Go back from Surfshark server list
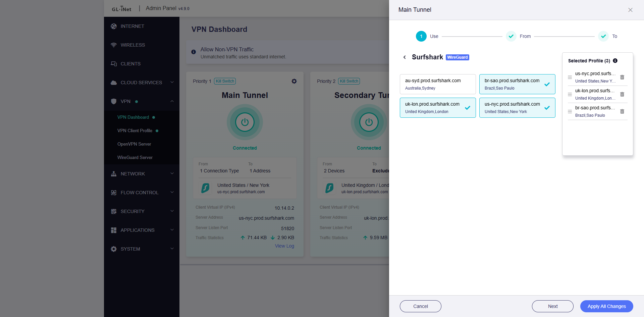 [x=405, y=57]
